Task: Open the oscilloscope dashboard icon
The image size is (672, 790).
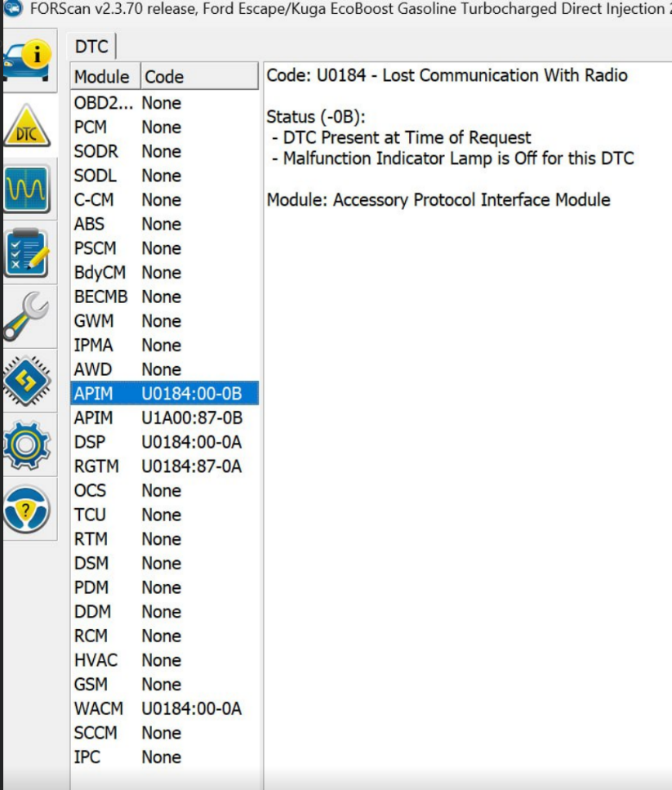Action: 28,189
